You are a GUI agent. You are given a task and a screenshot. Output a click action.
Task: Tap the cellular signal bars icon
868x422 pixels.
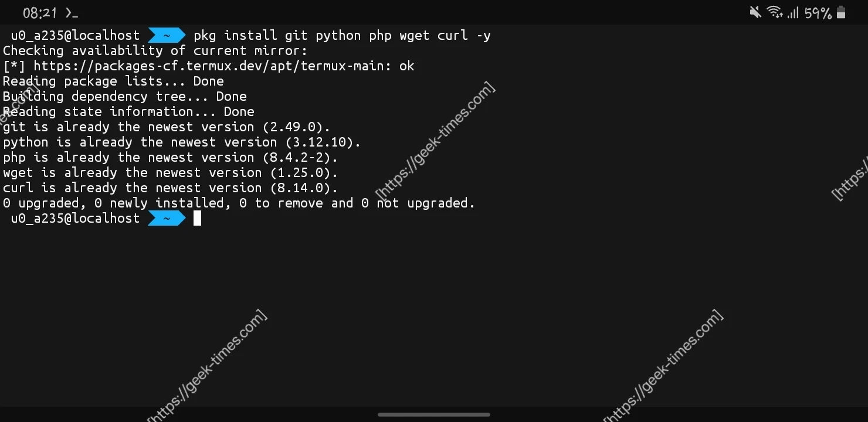point(793,12)
